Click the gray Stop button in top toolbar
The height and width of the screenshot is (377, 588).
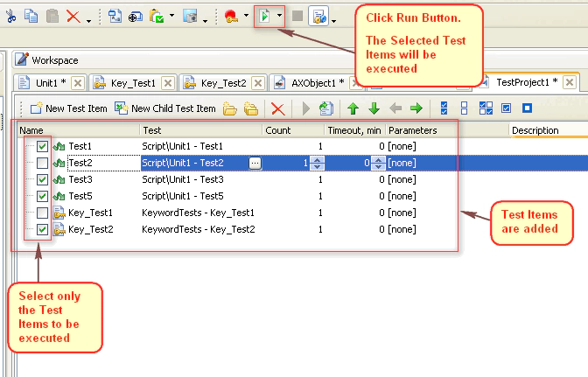pos(297,16)
